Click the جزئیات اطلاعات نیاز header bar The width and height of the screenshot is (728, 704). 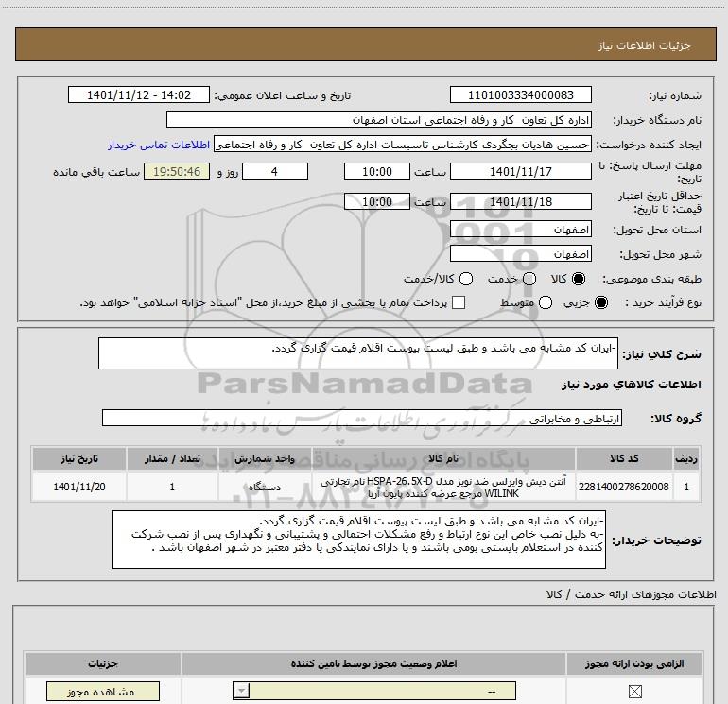[366, 45]
